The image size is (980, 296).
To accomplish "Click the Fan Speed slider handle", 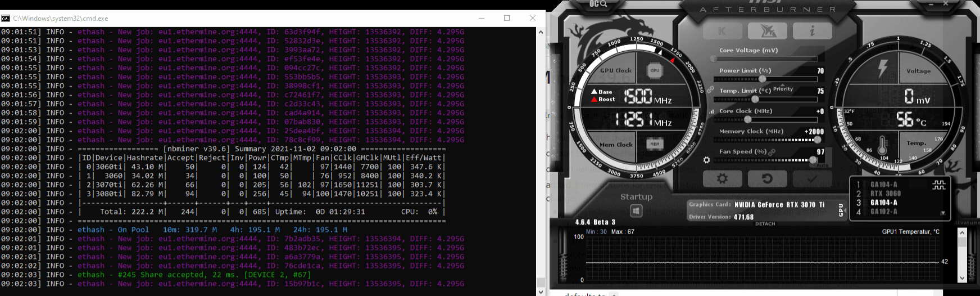I will point(813,160).
